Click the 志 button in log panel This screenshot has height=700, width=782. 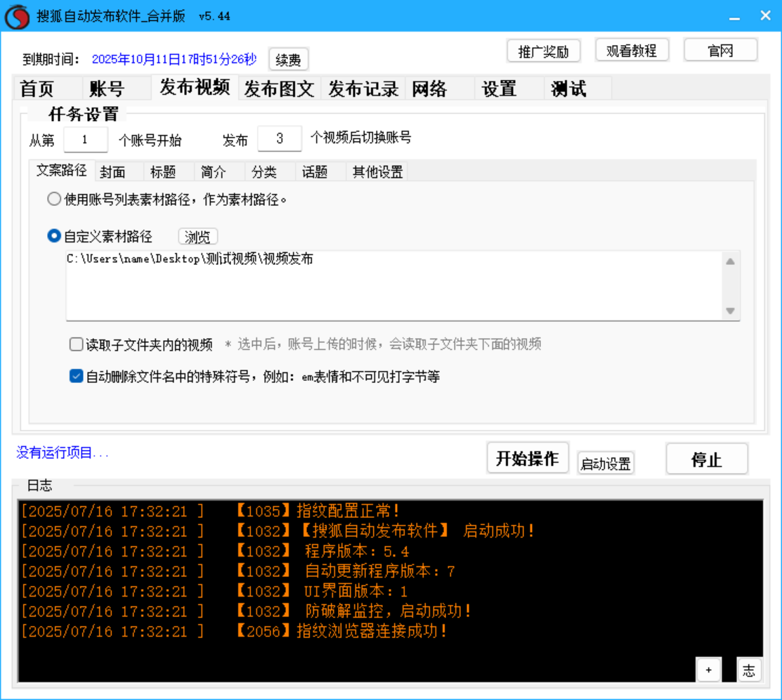pyautogui.click(x=748, y=670)
